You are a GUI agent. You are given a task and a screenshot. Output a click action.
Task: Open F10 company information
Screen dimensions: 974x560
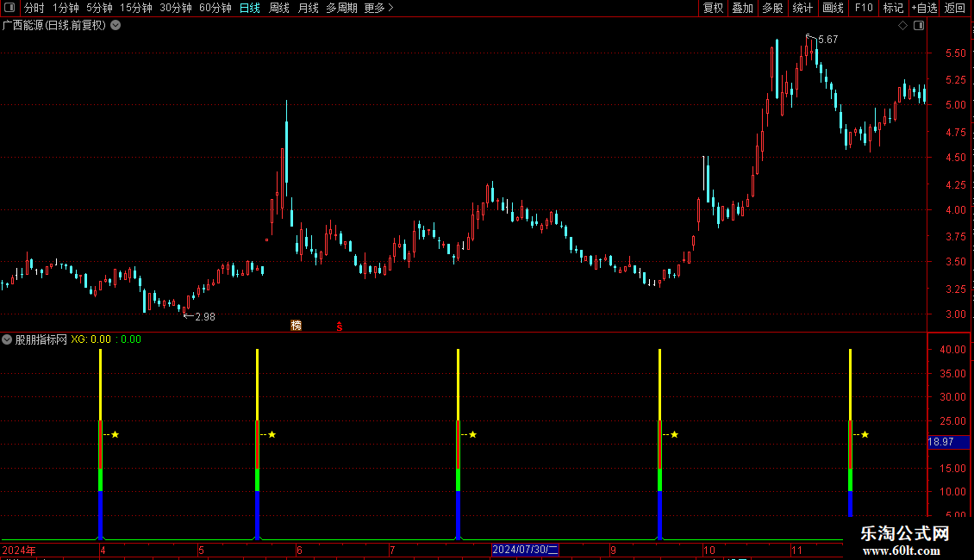pyautogui.click(x=864, y=8)
